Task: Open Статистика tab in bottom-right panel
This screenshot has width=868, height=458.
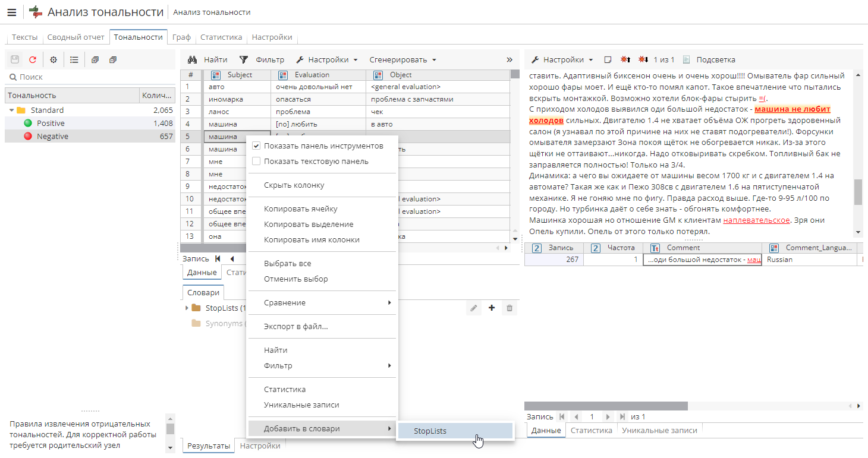Action: coord(592,430)
